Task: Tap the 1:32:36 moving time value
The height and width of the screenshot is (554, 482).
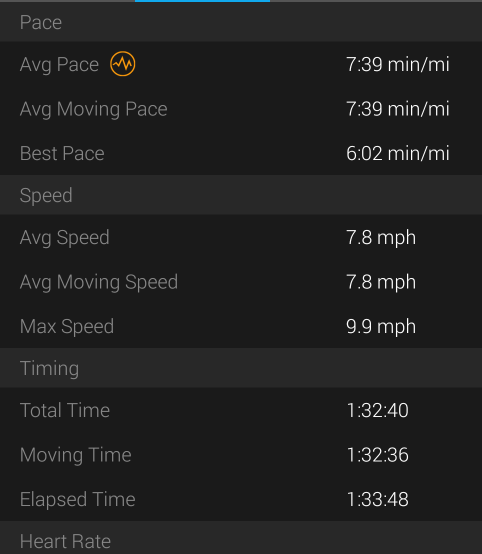Action: point(377,455)
